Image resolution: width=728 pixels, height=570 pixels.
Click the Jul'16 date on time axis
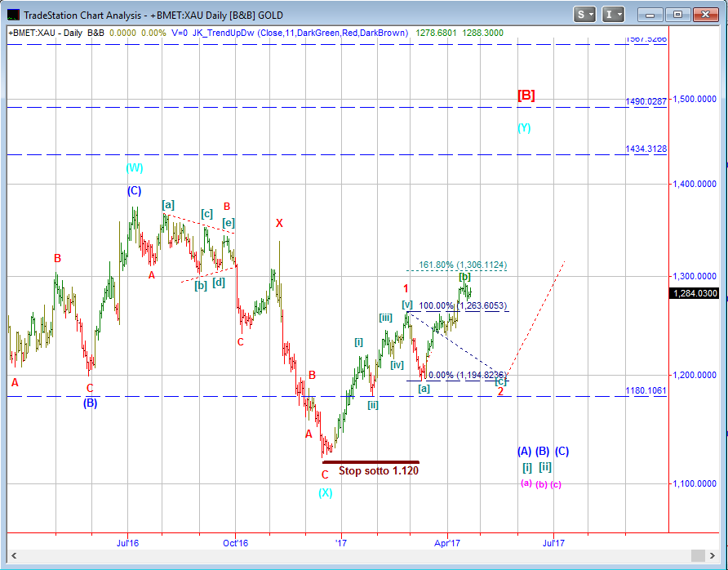coord(128,541)
